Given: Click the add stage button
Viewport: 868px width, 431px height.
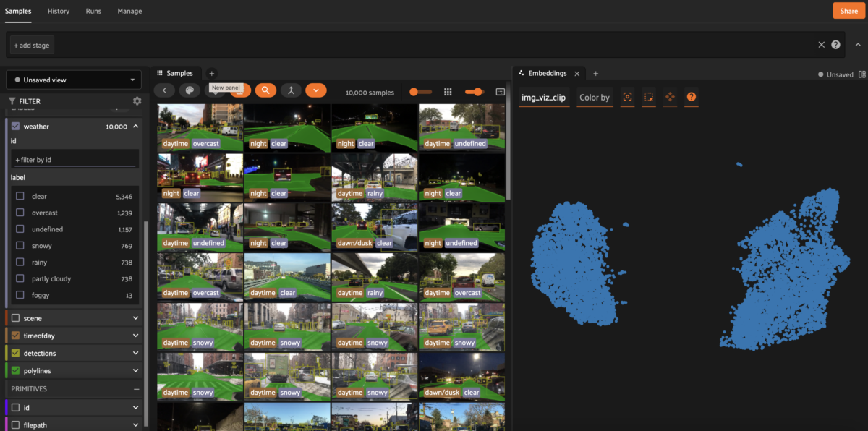Looking at the screenshot, I should pos(31,44).
